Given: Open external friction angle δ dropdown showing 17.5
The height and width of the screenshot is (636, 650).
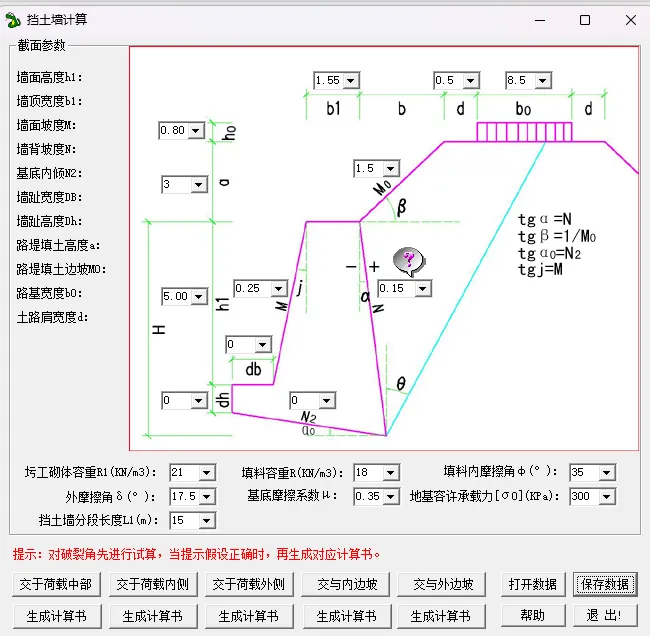Looking at the screenshot, I should (x=206, y=497).
